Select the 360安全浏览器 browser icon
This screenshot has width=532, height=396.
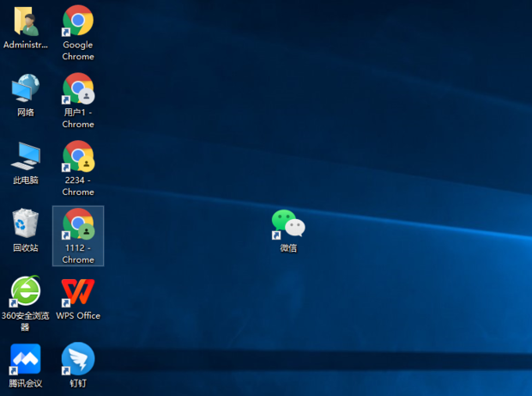coord(26,290)
